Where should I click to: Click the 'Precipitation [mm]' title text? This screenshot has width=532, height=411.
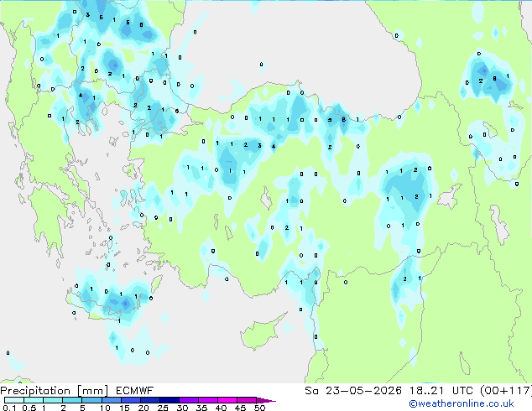(x=55, y=391)
